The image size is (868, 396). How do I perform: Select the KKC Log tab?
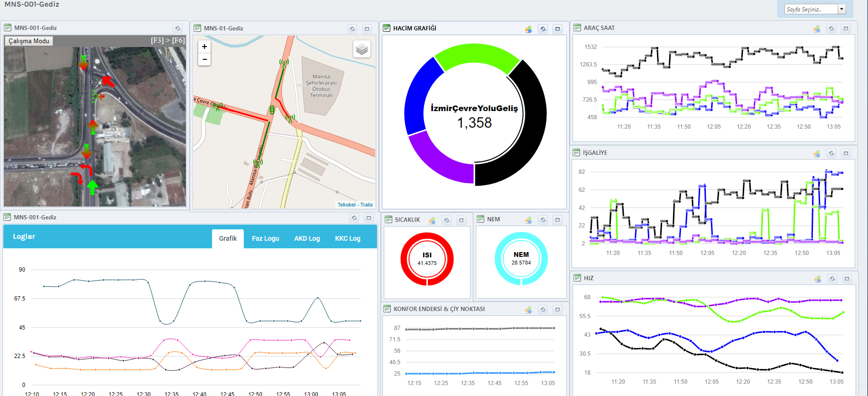[x=348, y=238]
